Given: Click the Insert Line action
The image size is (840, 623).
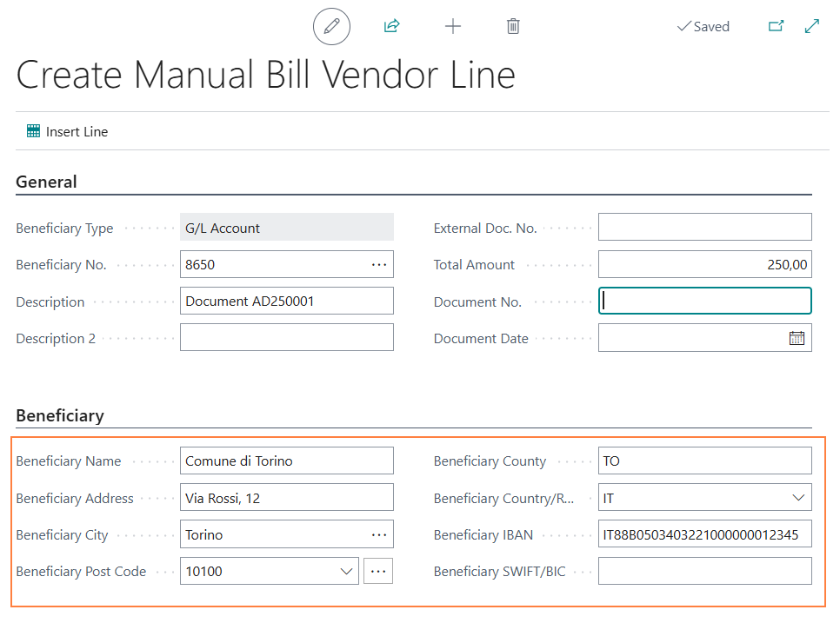Looking at the screenshot, I should [68, 132].
